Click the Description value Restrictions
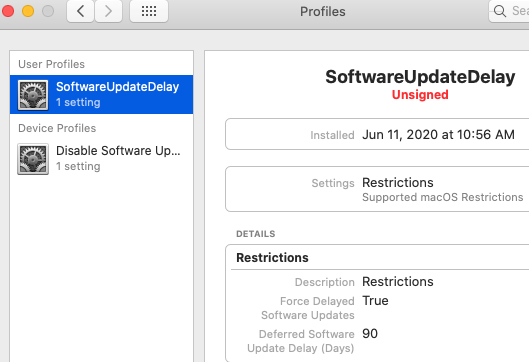The height and width of the screenshot is (362, 529). [398, 282]
